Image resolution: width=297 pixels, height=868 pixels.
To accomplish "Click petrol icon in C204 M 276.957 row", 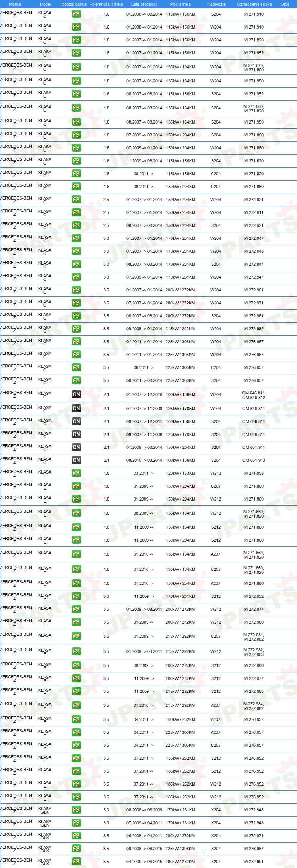I will coord(76,368).
